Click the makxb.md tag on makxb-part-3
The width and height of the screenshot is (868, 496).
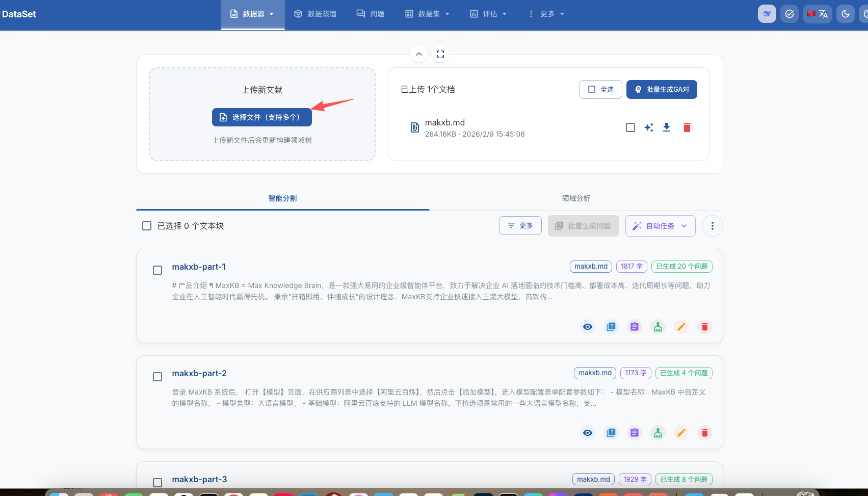593,479
